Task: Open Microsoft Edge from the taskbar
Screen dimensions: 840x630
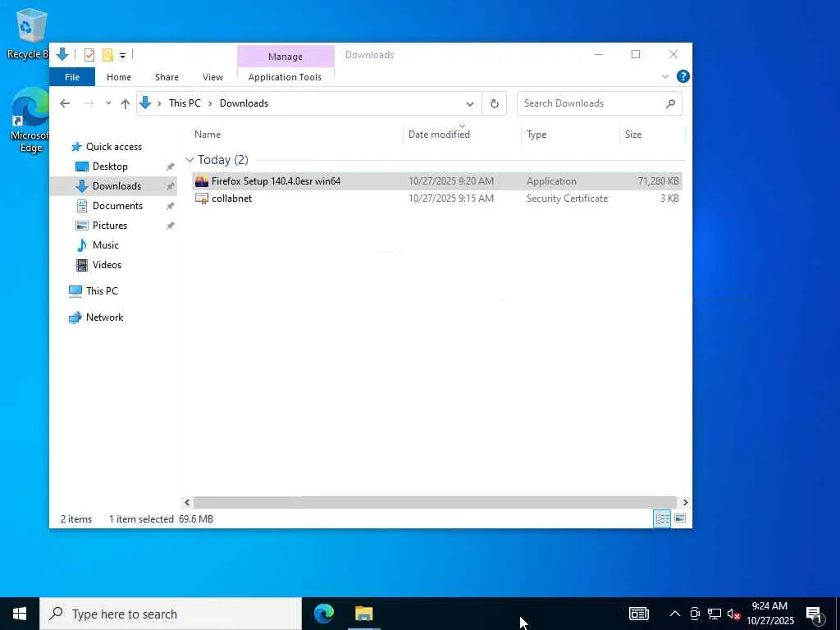Action: 323,614
